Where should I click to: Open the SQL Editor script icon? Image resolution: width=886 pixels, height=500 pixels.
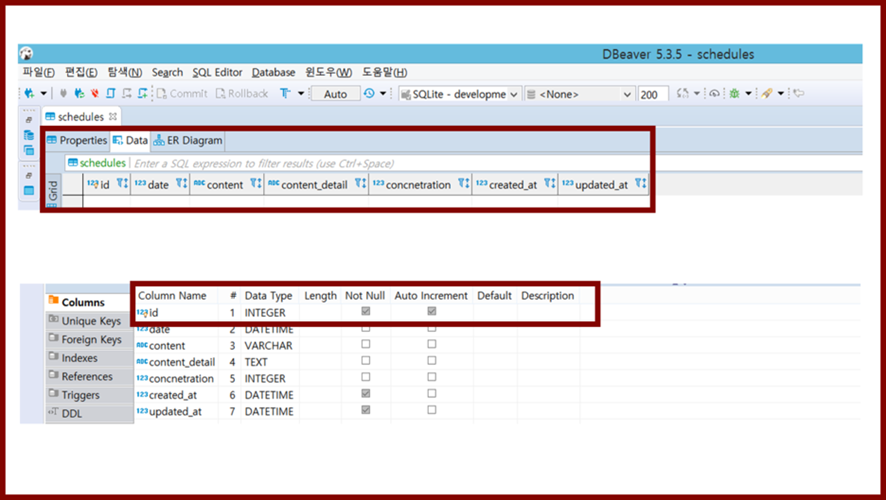(111, 94)
